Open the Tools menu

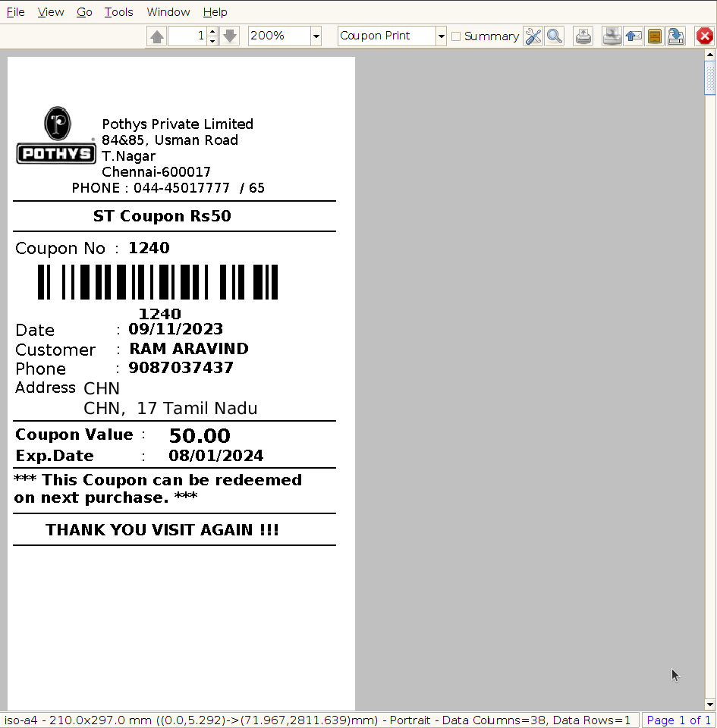[x=118, y=12]
